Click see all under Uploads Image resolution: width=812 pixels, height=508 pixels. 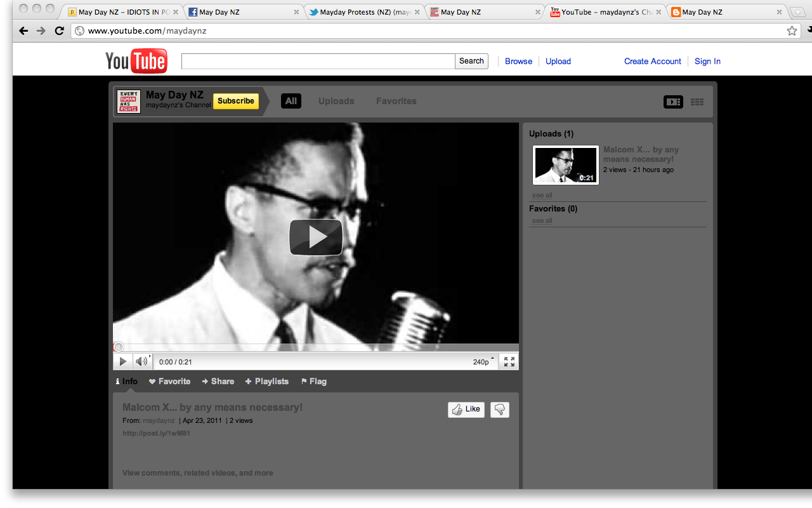[x=542, y=196]
